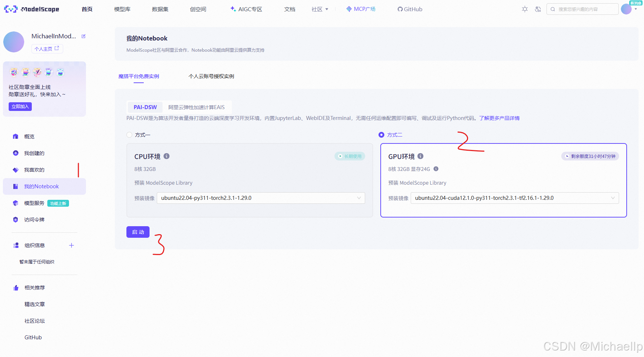Open 数据集 in the navbar

160,9
